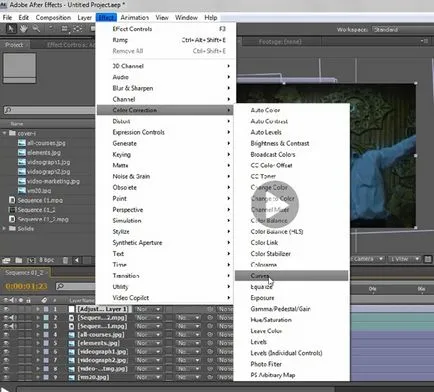434x392 pixels.
Task: Select Hue/Saturation effect
Action: [x=291, y=320]
